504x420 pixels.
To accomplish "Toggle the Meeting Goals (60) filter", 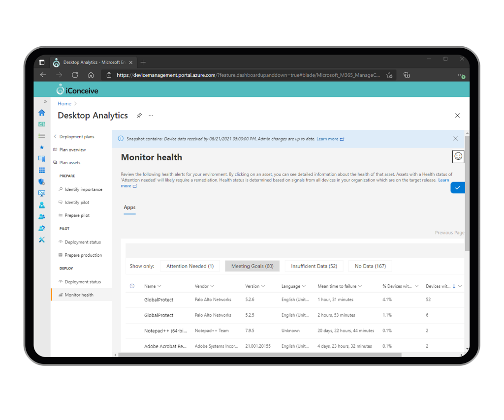I will pos(252,266).
